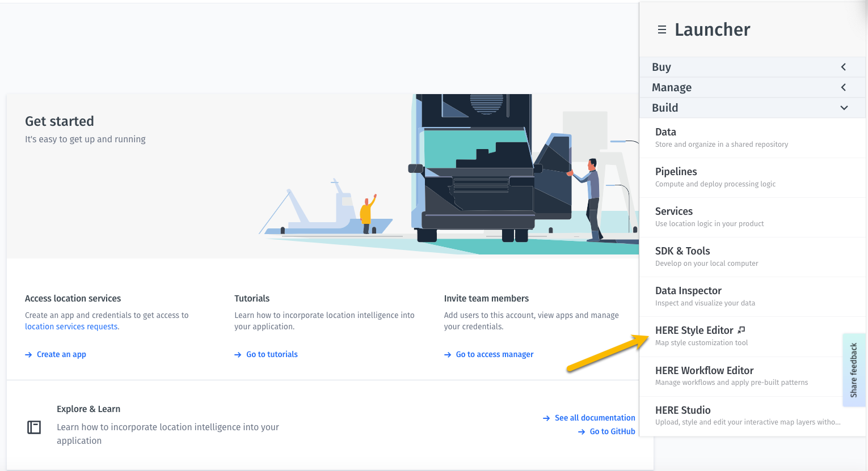Viewport: 868px width, 471px height.
Task: Click the arrow icon before Create an app
Action: (x=28, y=355)
